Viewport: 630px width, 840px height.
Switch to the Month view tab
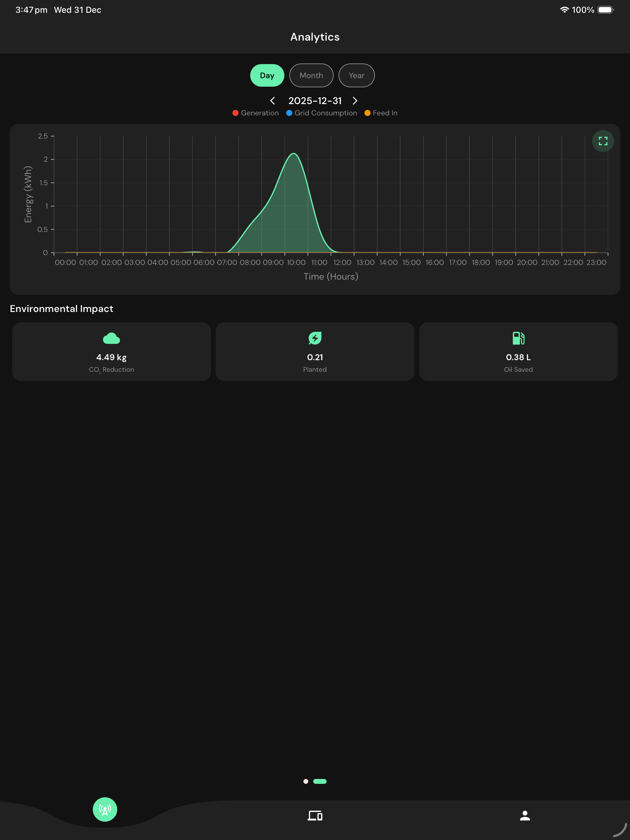click(311, 75)
